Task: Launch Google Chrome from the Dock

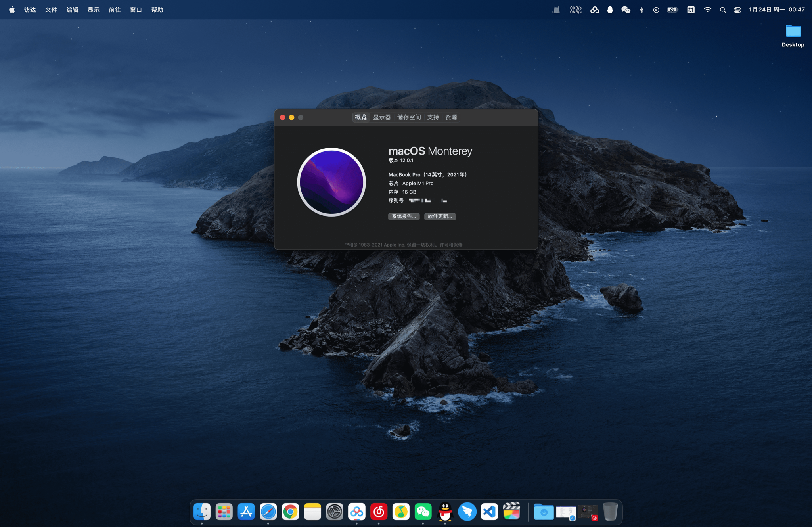Action: pos(290,512)
